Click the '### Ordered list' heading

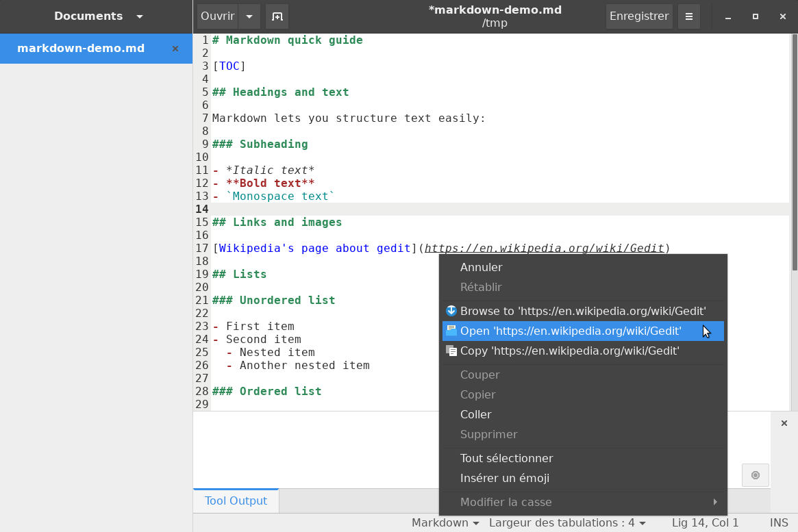[266, 391]
